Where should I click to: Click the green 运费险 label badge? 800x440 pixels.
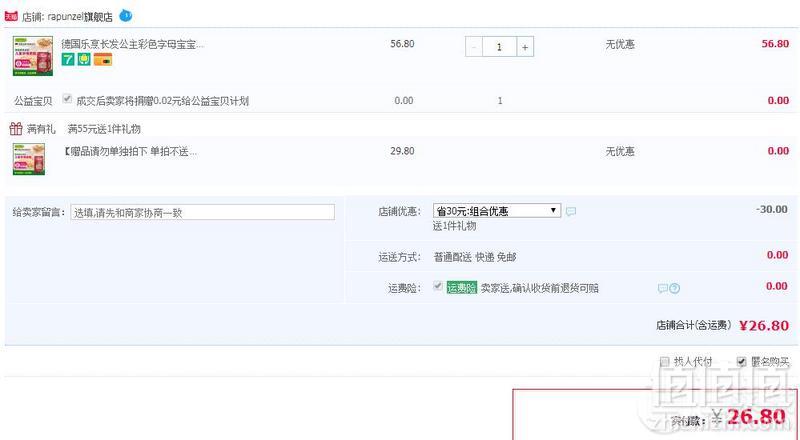(462, 288)
